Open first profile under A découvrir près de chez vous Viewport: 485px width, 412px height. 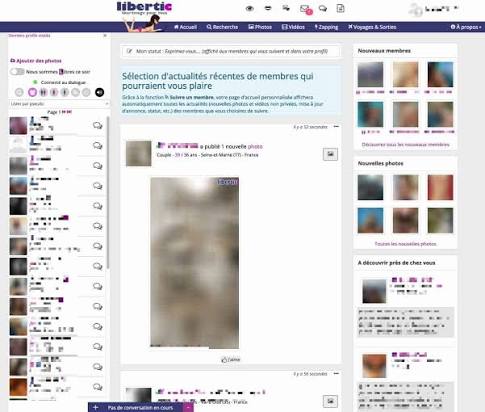[x=374, y=291]
